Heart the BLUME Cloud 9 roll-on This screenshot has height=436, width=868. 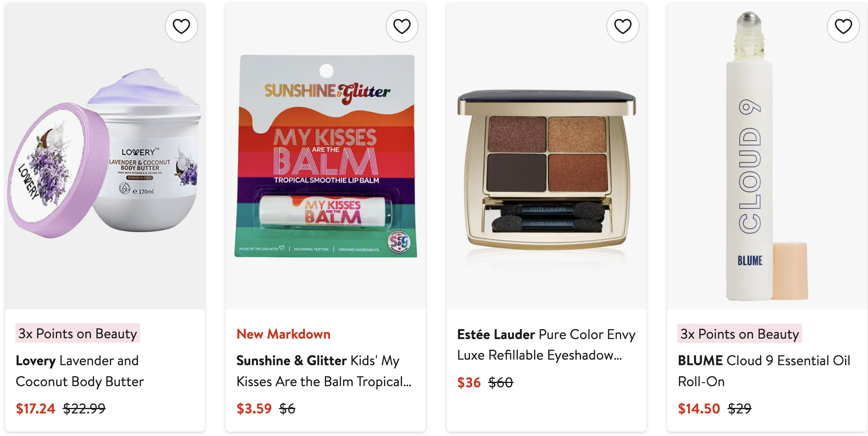pyautogui.click(x=843, y=27)
